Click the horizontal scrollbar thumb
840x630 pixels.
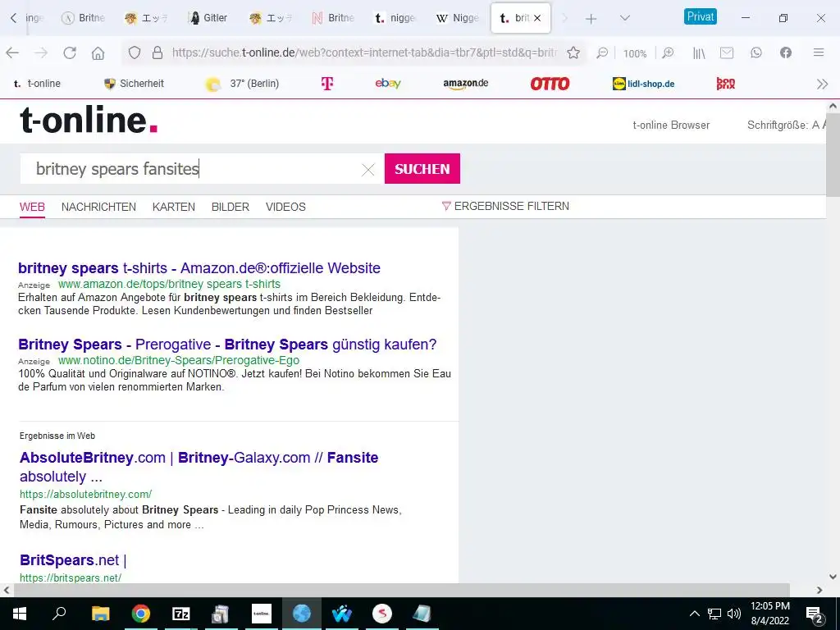[x=401, y=590]
